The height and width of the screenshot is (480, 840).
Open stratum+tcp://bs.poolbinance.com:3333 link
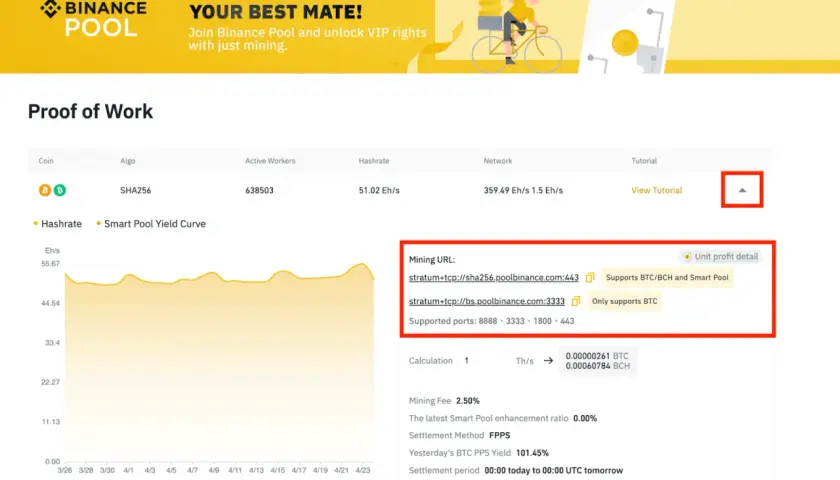(x=486, y=301)
